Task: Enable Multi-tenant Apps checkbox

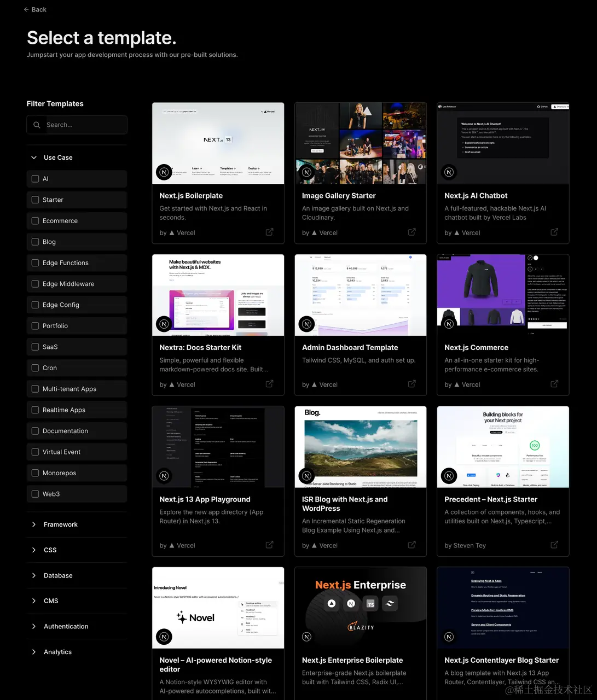Action: [36, 389]
